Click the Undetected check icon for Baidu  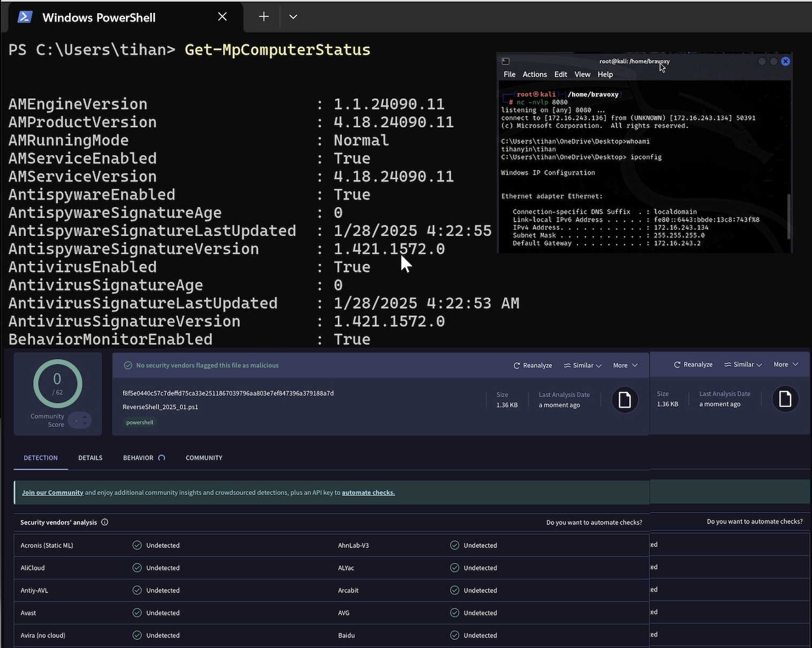point(454,635)
